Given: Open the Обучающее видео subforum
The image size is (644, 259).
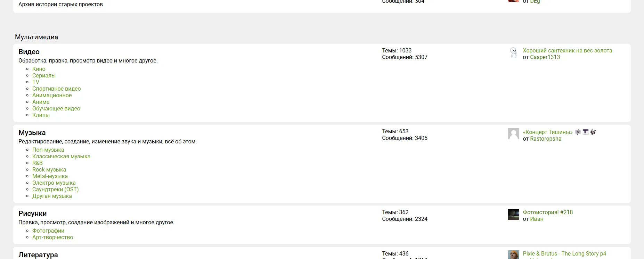Looking at the screenshot, I should click(x=56, y=108).
